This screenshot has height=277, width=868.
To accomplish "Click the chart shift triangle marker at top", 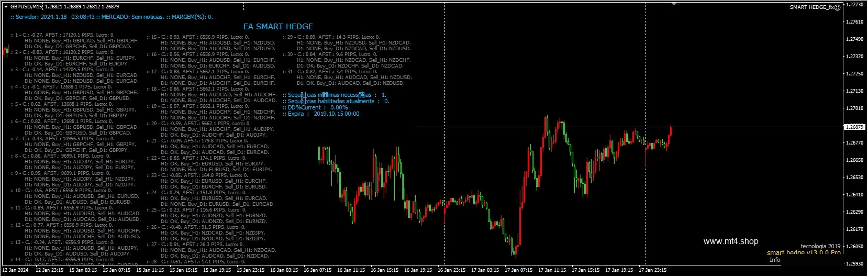I will click(674, 4).
